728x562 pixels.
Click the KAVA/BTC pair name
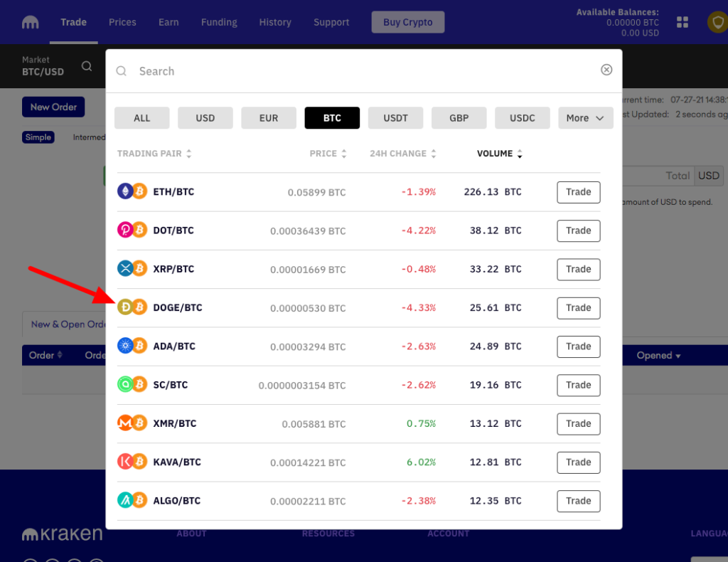coord(177,462)
